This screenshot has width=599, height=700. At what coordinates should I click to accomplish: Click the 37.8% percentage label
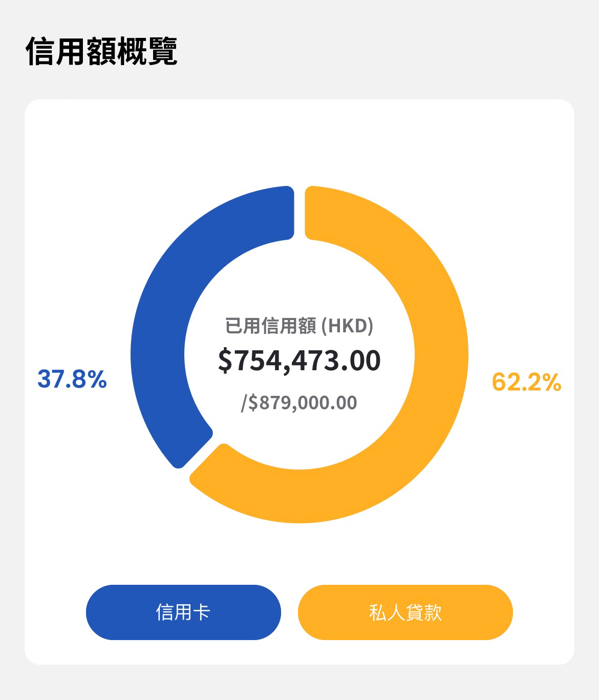72,379
